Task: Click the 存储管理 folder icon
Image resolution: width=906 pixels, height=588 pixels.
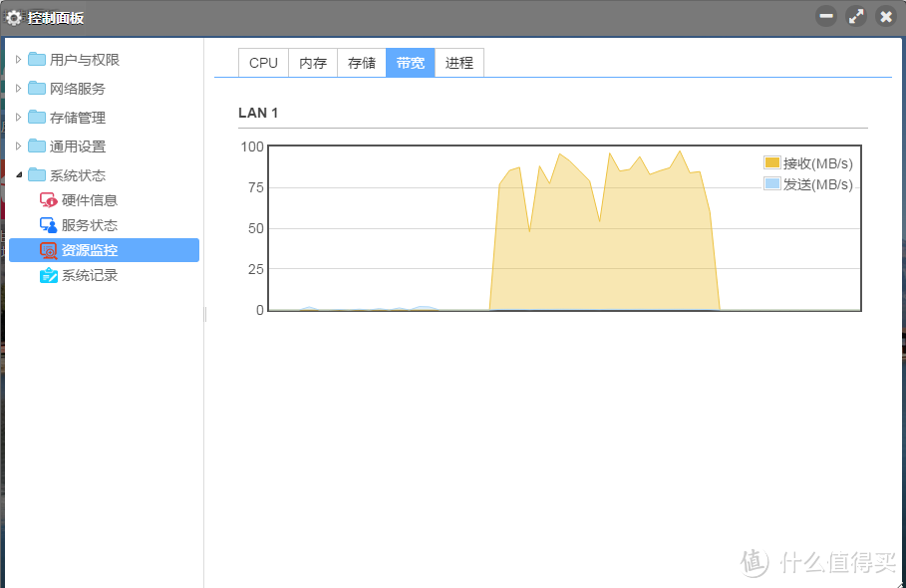Action: click(x=37, y=117)
